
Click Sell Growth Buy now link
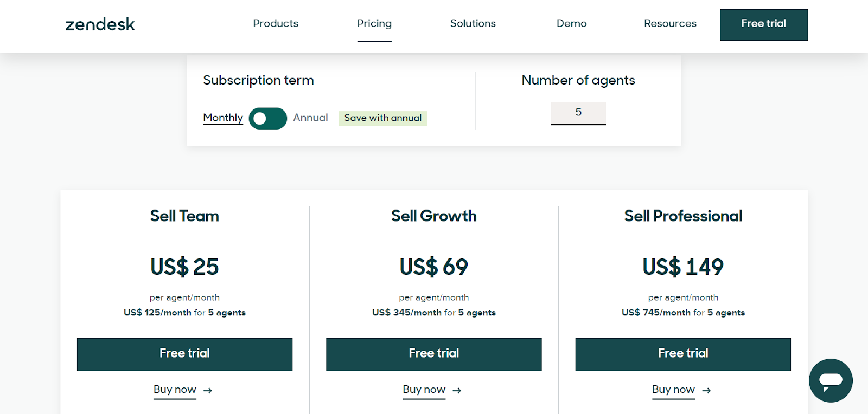click(x=424, y=390)
